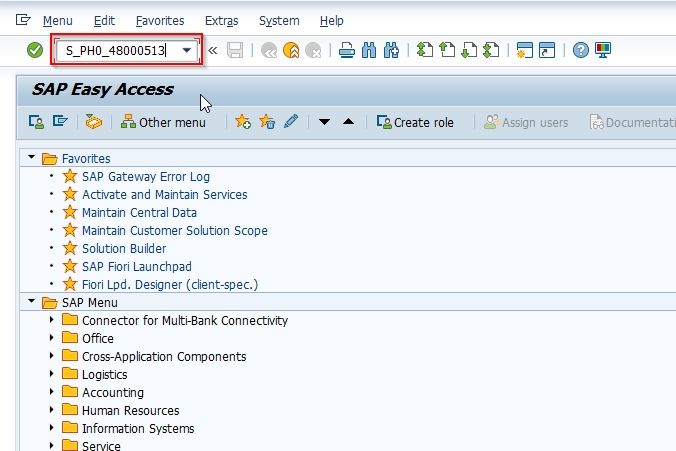Open the Extras menu
Viewport: 676px width, 451px height.
pyautogui.click(x=222, y=21)
